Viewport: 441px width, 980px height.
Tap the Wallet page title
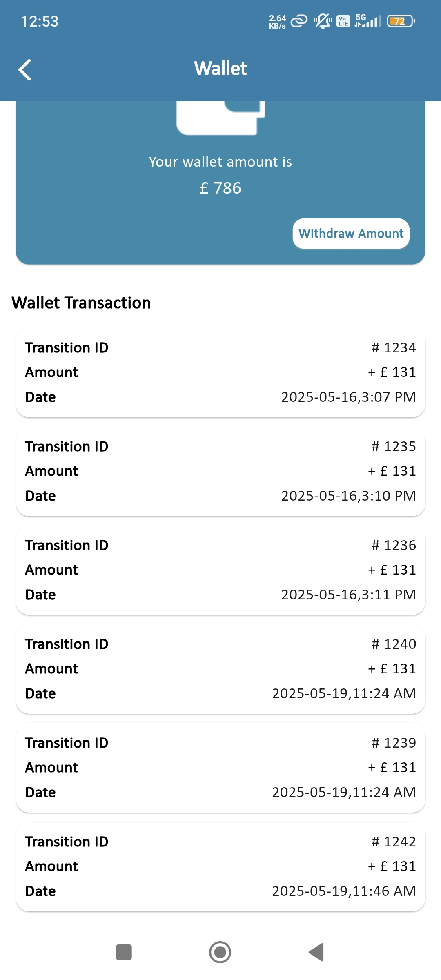coord(220,68)
